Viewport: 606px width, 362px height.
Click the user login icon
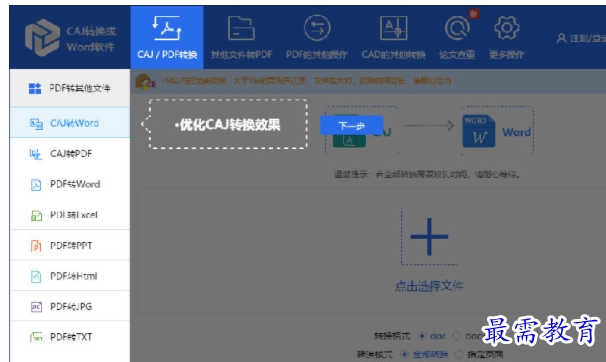pos(561,38)
